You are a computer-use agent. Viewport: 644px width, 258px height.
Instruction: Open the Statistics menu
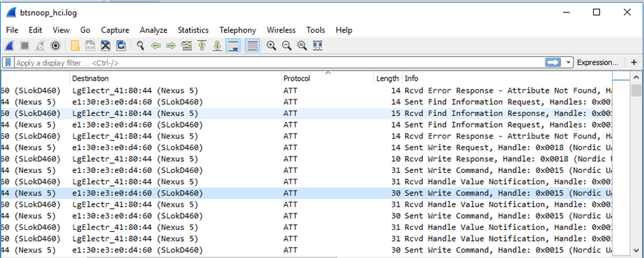[x=193, y=30]
